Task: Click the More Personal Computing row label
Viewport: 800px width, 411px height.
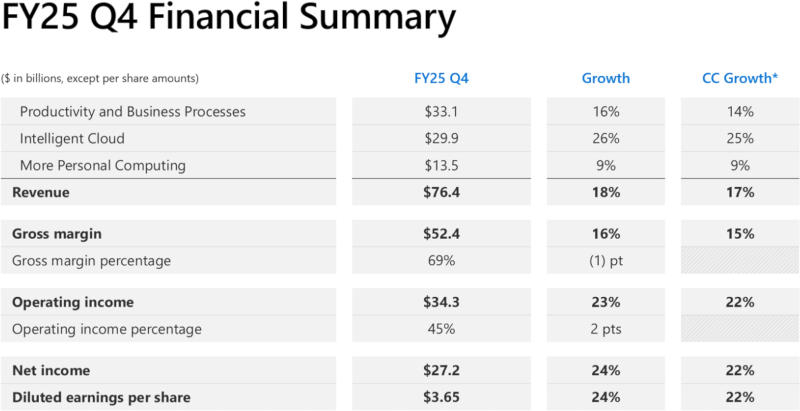Action: point(102,165)
